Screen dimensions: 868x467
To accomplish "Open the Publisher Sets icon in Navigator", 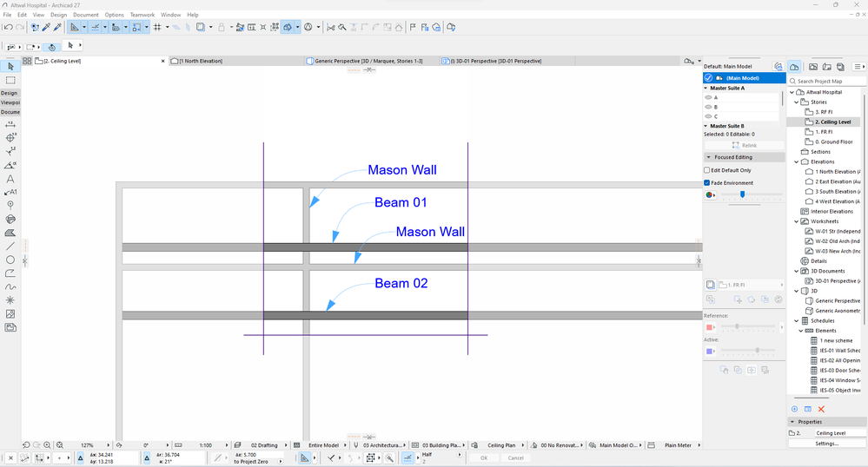I will 840,66.
